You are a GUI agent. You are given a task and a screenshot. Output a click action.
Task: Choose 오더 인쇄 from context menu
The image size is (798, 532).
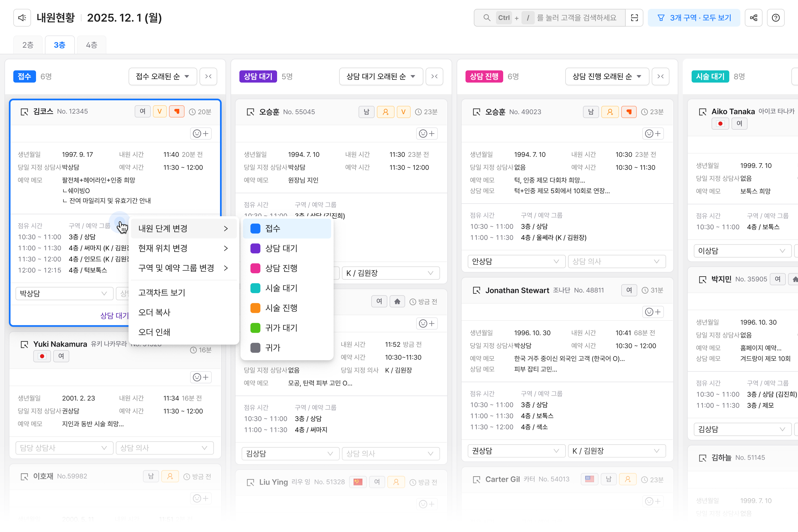click(x=154, y=332)
